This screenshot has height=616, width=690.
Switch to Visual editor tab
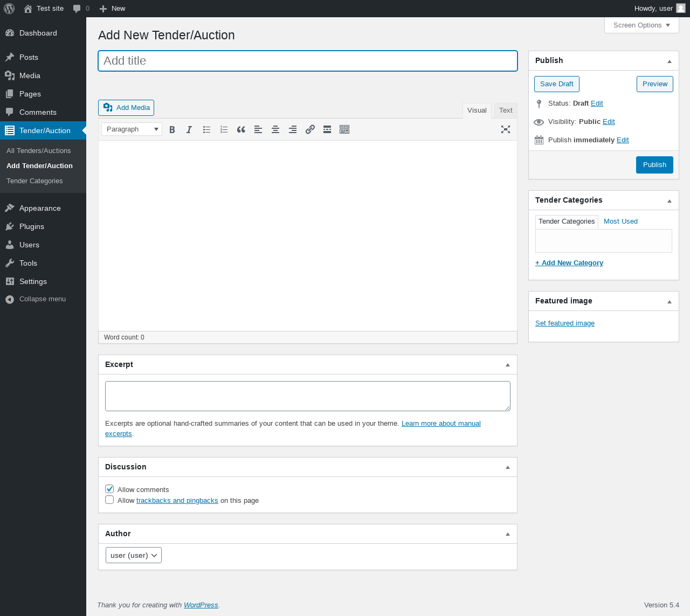click(x=477, y=110)
